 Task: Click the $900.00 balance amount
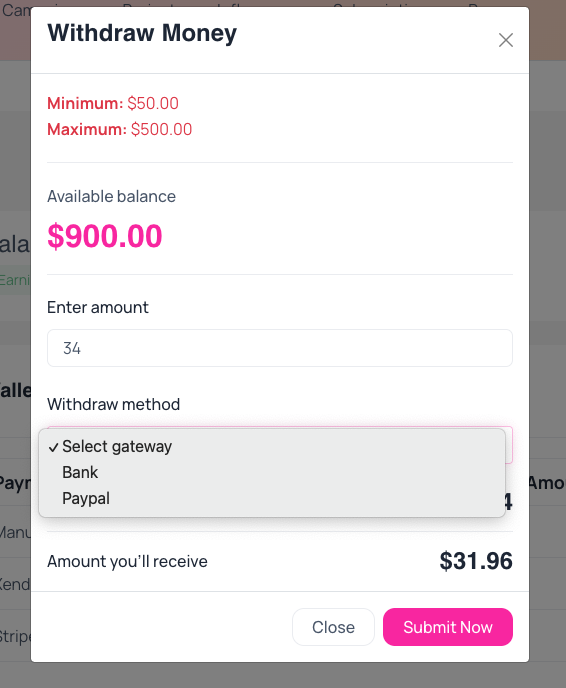pos(105,236)
